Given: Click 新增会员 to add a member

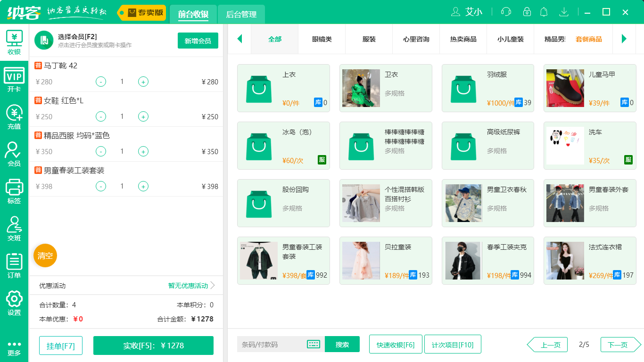Looking at the screenshot, I should [198, 41].
